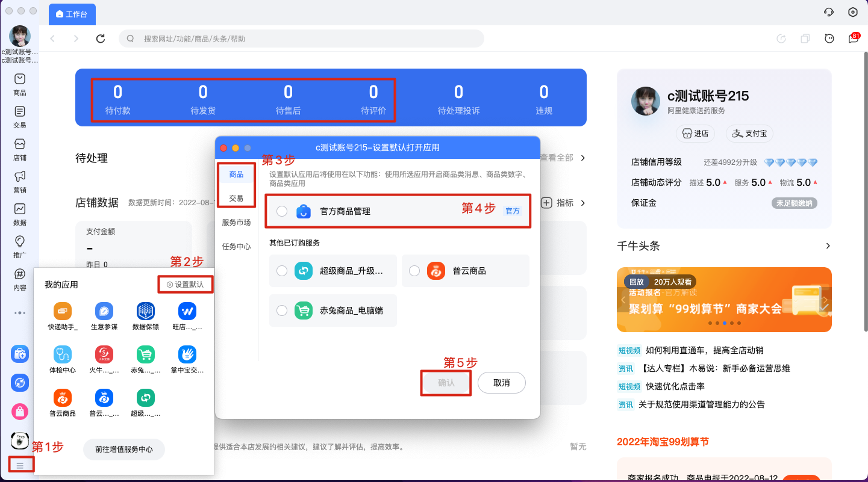Select the 赤兔商品_电脑端 radio option
The height and width of the screenshot is (482, 868).
tap(282, 311)
